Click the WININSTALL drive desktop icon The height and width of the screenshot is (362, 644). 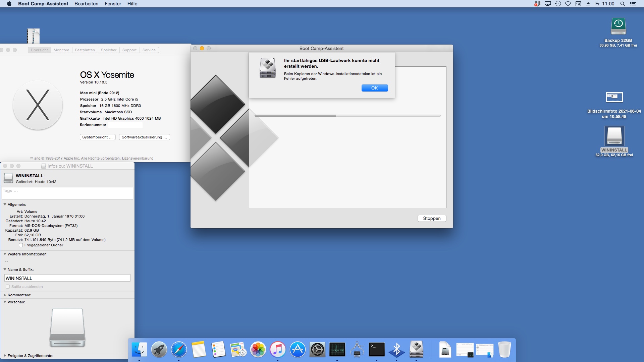(614, 136)
